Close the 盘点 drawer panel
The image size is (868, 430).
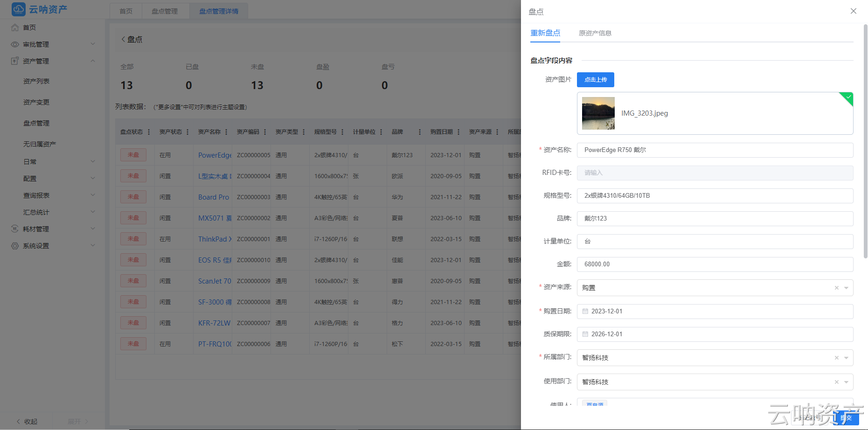click(853, 11)
